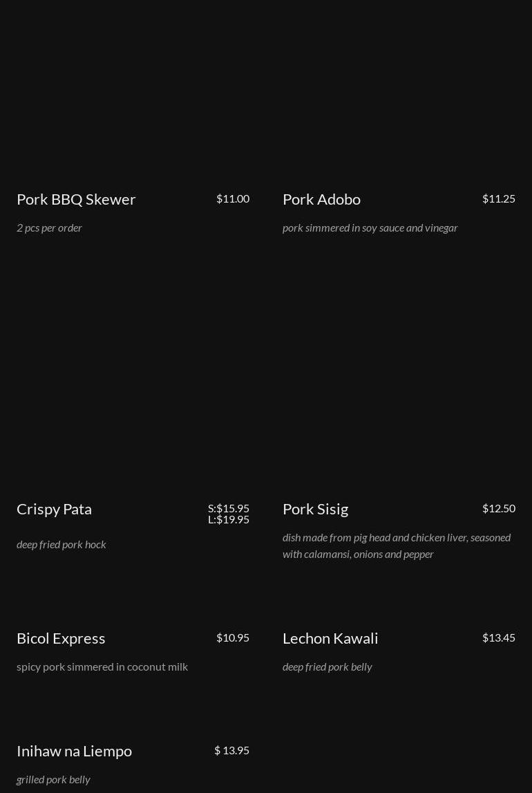The height and width of the screenshot is (793, 532).
Task: Open the Lechon Kawali item
Action: [330, 638]
